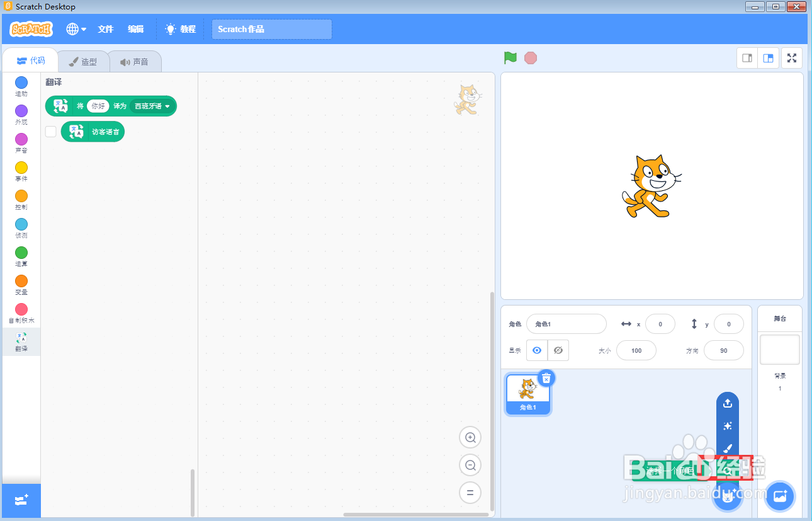812x521 pixels.
Task: Select the stage backdrop thumbnail
Action: pos(780,350)
